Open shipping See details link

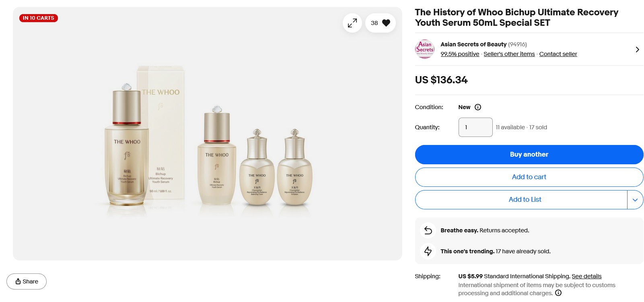586,276
